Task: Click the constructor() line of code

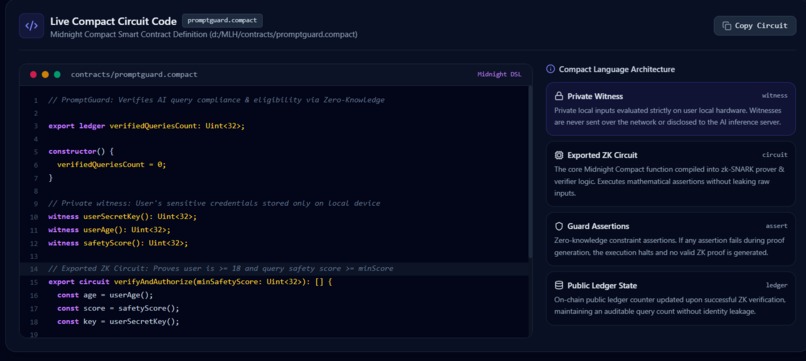Action: tap(81, 152)
